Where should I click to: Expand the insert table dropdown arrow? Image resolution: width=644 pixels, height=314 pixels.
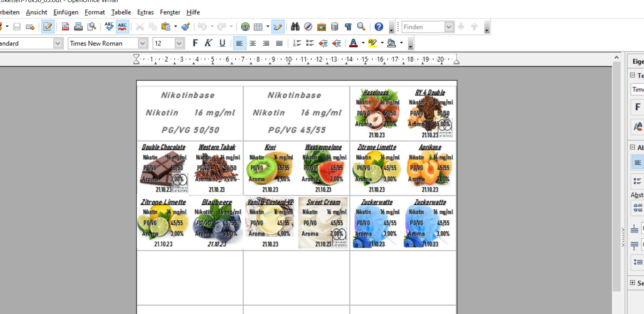point(268,27)
